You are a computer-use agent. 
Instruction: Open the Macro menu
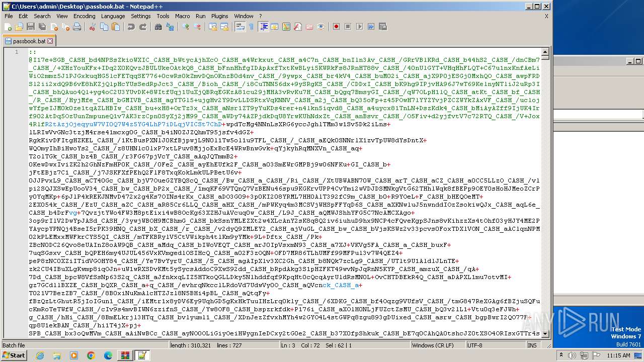tap(183, 16)
